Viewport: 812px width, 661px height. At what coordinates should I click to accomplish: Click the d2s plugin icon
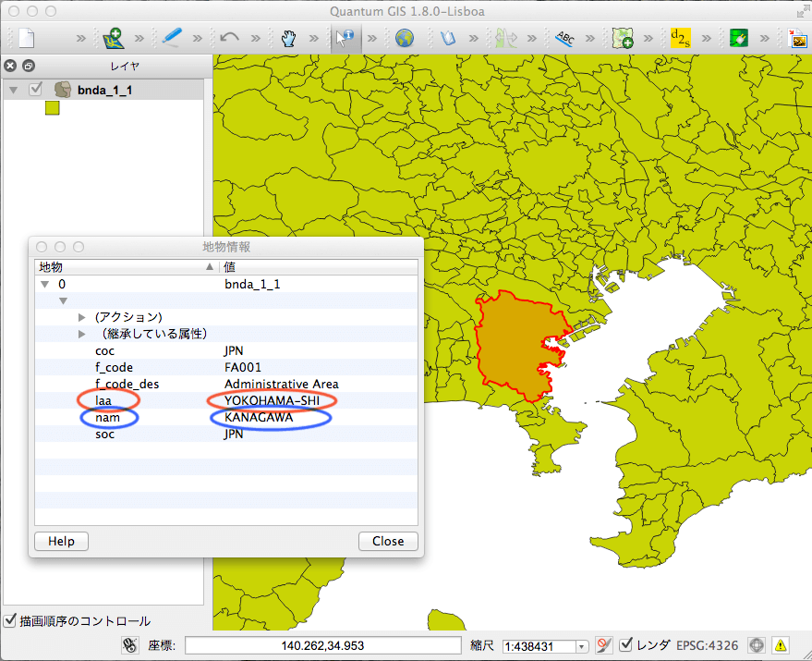pos(680,38)
